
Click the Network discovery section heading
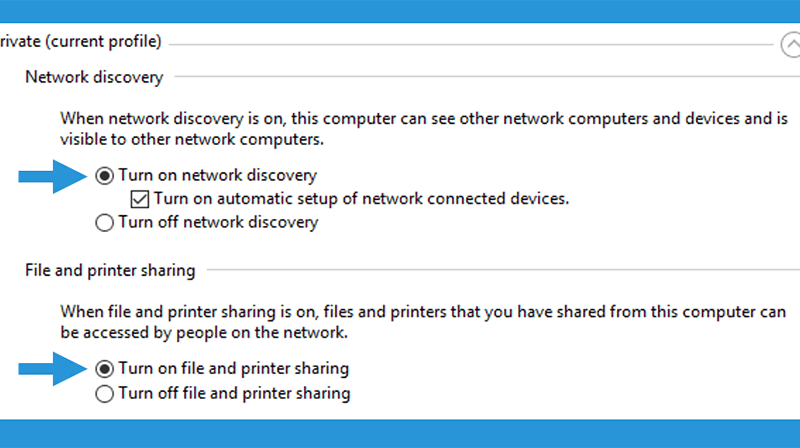coord(94,77)
